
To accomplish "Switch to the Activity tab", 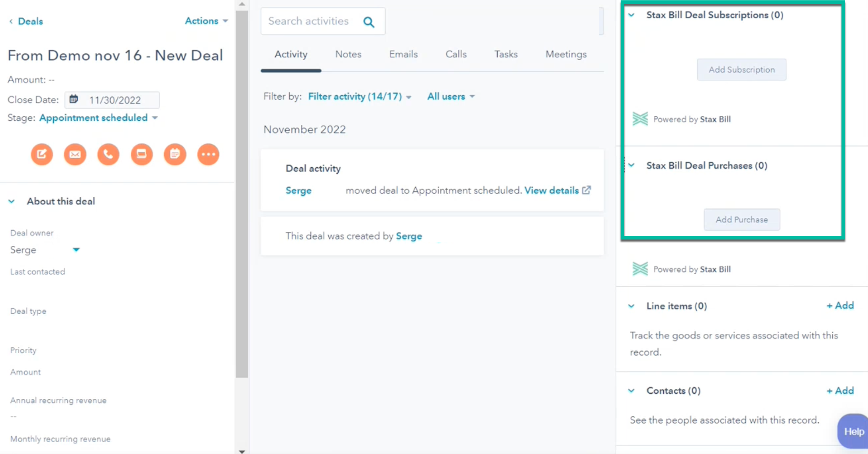I will tap(291, 54).
